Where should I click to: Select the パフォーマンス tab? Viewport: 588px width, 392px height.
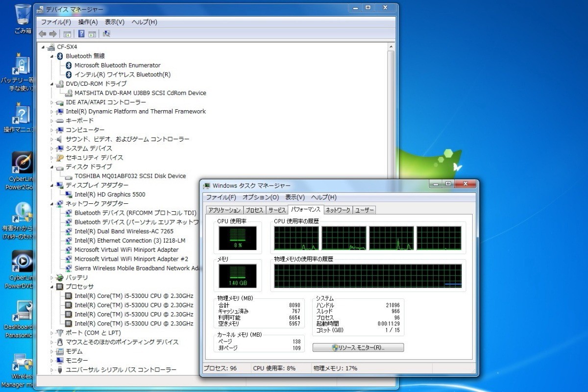(x=306, y=209)
